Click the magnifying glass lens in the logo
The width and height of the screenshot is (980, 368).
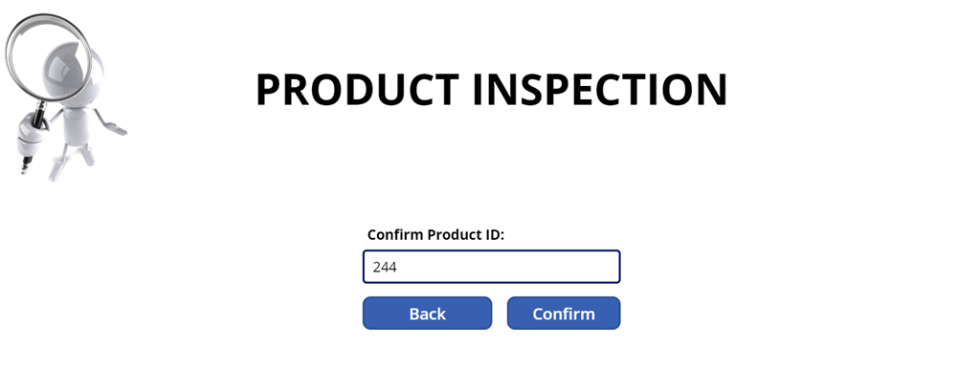coord(48,56)
